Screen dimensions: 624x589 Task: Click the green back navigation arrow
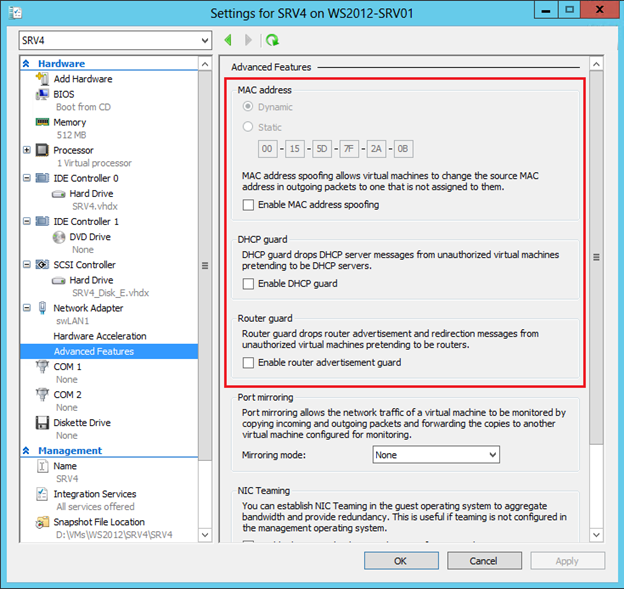point(228,40)
